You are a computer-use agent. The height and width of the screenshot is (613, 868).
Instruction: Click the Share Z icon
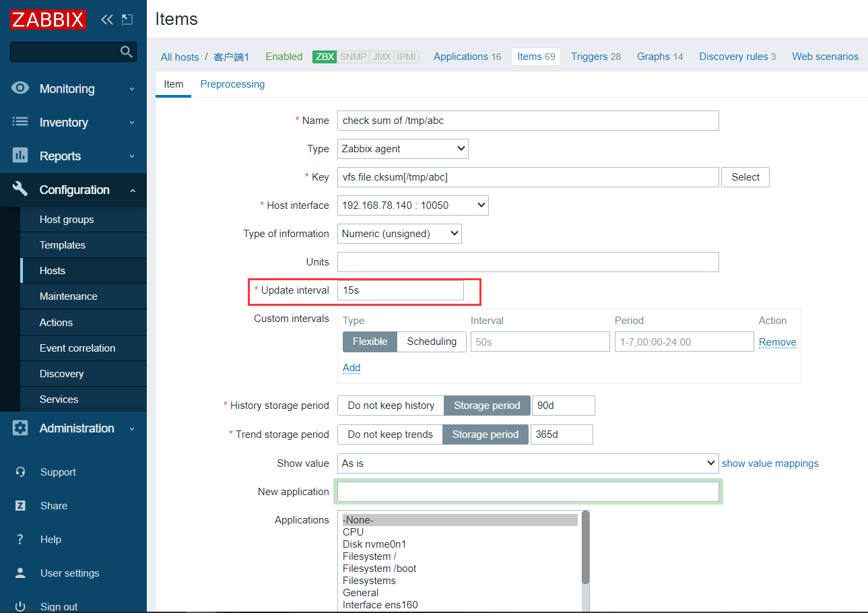pyautogui.click(x=20, y=506)
